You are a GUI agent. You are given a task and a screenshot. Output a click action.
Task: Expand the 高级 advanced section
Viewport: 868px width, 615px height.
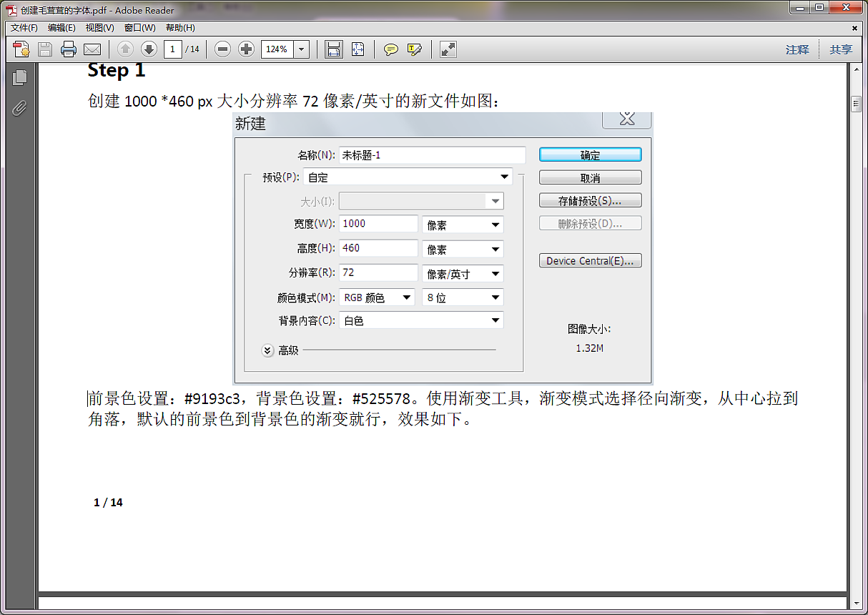point(268,350)
